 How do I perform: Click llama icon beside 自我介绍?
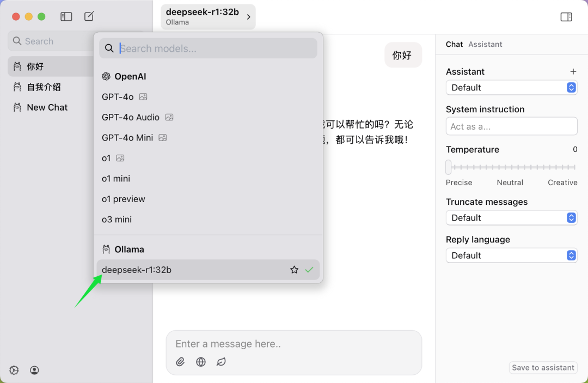click(x=17, y=87)
